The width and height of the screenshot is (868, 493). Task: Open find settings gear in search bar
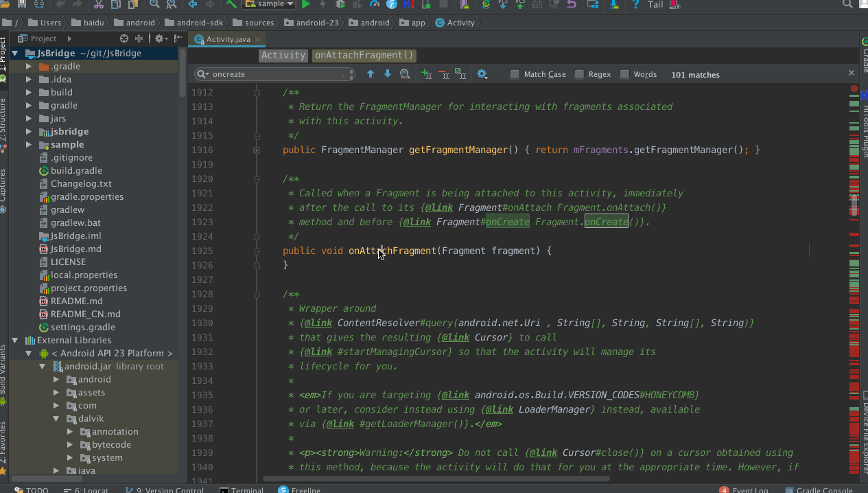482,74
